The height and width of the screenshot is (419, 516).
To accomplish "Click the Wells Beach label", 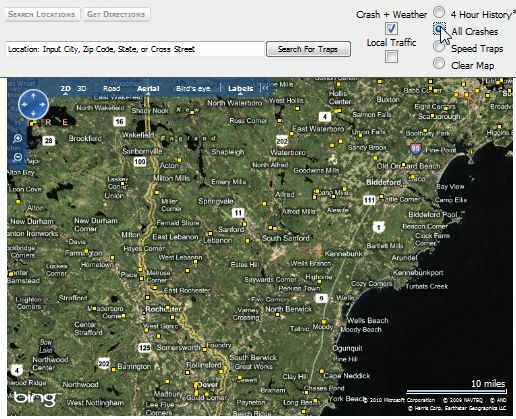I will click(368, 320).
